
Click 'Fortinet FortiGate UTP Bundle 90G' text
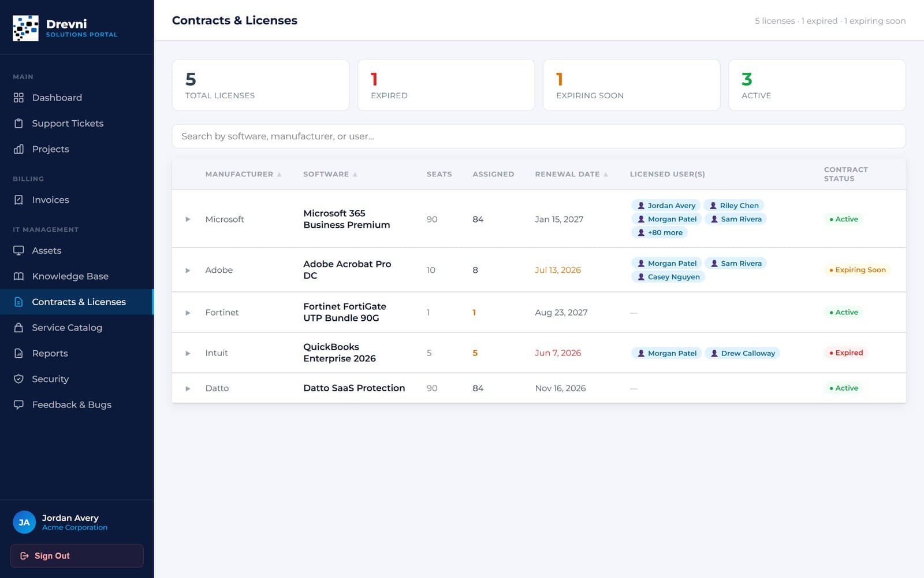[345, 312]
